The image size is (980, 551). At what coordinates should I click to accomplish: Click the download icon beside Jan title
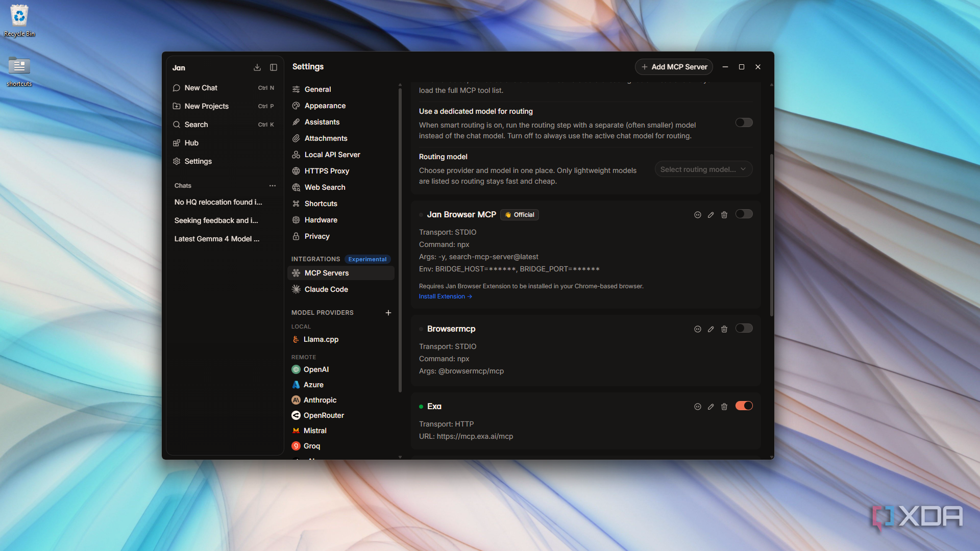(x=257, y=67)
